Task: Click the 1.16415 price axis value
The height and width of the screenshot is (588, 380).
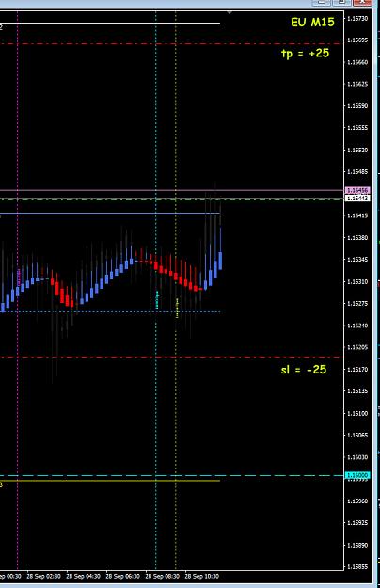Action: click(x=357, y=215)
